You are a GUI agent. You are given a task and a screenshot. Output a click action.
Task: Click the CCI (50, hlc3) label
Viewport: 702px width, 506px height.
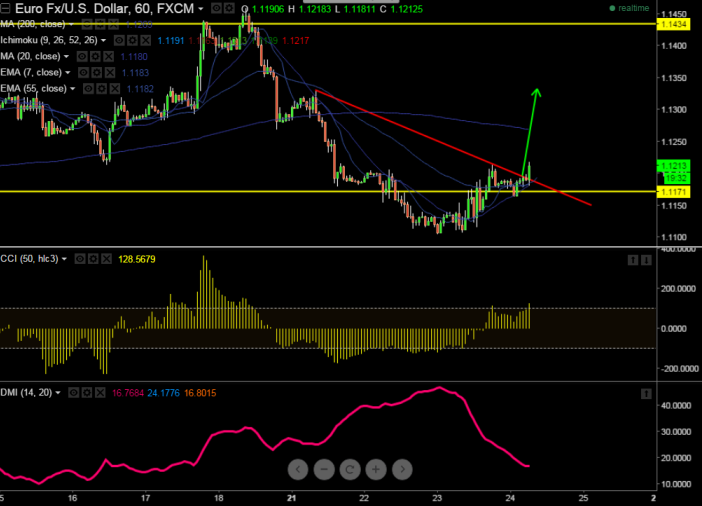pyautogui.click(x=30, y=259)
